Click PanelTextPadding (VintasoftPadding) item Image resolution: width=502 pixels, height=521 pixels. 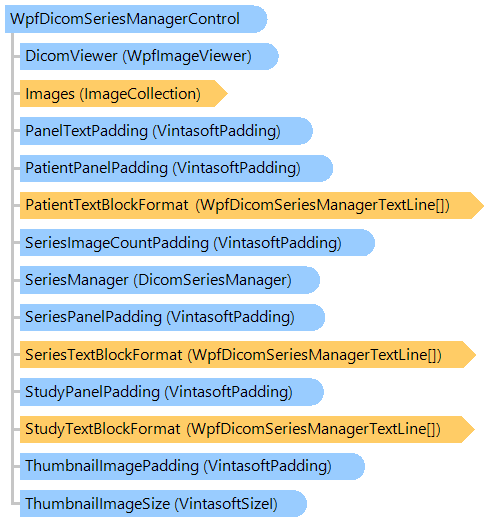pyautogui.click(x=166, y=131)
